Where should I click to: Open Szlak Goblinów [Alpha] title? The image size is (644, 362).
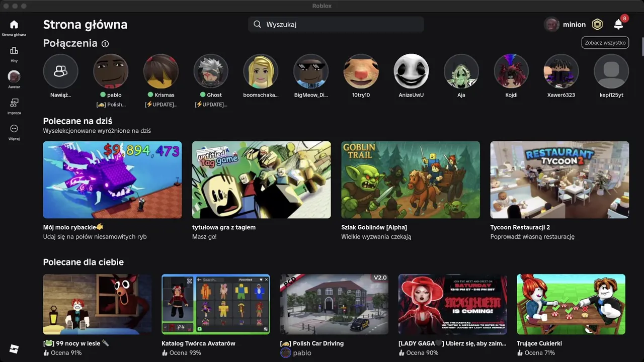(374, 227)
